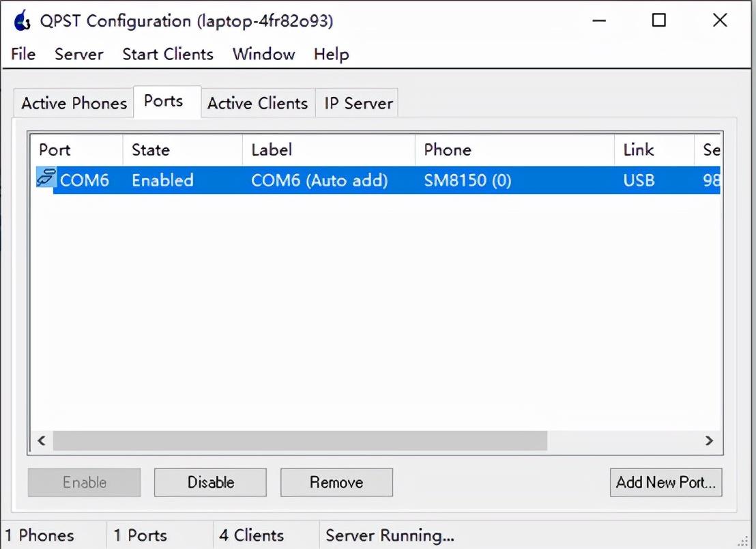Click the SM8150 (0) phone cell

point(467,180)
